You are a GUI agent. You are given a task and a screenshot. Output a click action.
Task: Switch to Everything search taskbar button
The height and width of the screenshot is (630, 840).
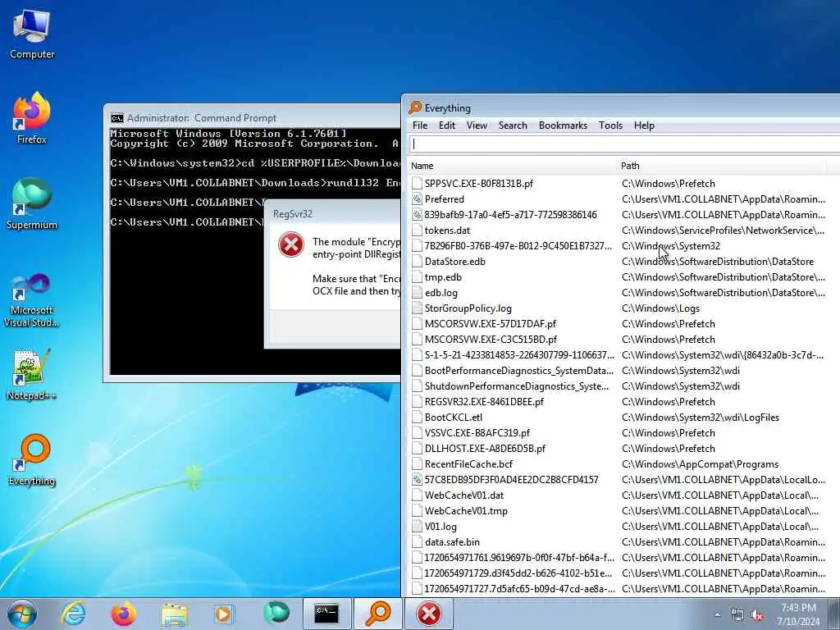click(x=377, y=614)
